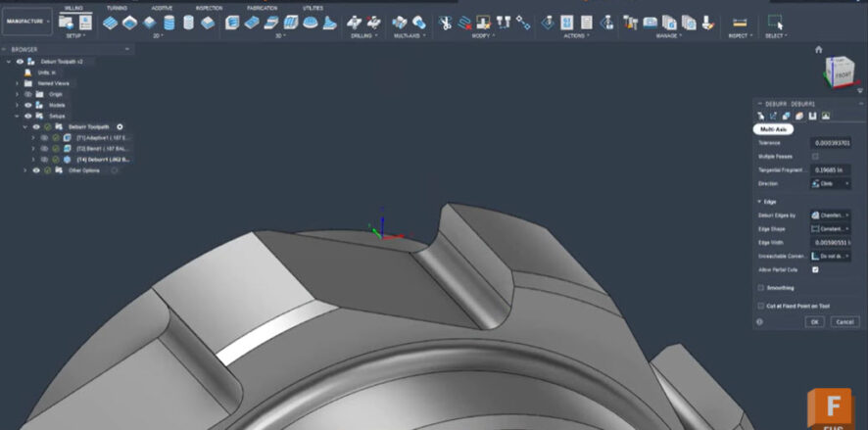The width and height of the screenshot is (868, 430).
Task: Uncheck Allow Partial Cuts
Action: tap(815, 269)
